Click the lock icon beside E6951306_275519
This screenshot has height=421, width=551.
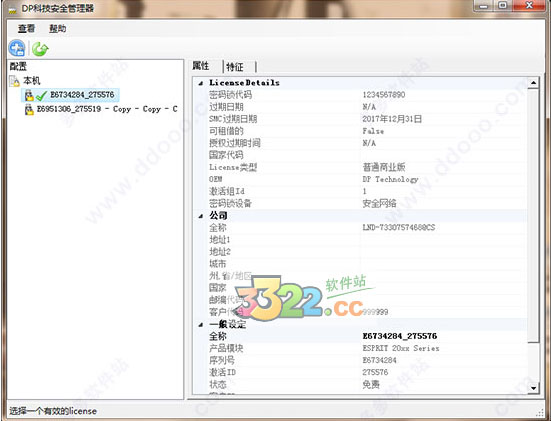tap(29, 110)
